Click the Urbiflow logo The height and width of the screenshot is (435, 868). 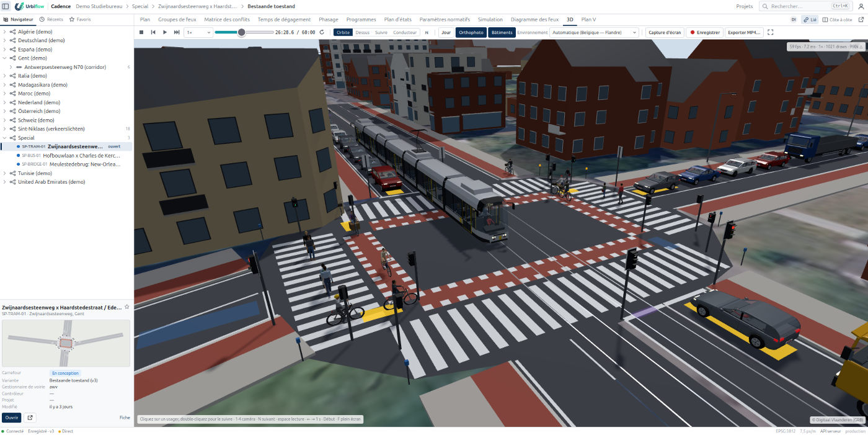(x=29, y=6)
